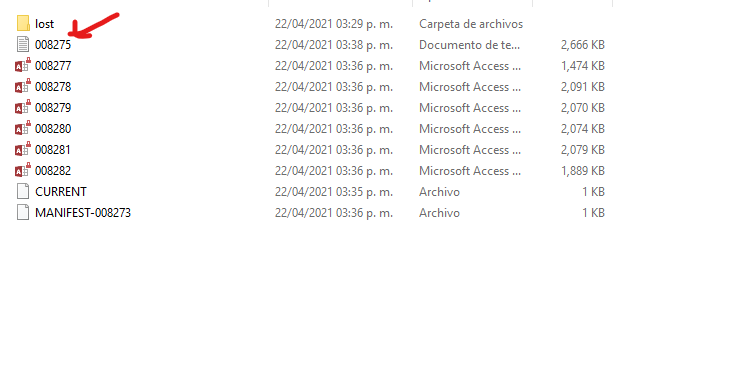Screen dimensions: 749x379
Task: Click the MANIFEST-008273 file icon
Action: [x=23, y=212]
